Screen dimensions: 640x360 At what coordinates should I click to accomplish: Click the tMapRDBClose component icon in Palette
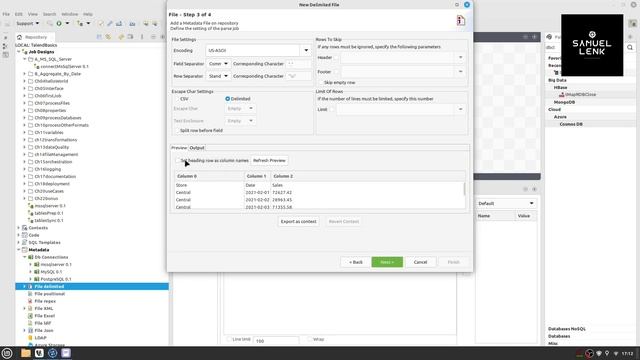pos(562,95)
